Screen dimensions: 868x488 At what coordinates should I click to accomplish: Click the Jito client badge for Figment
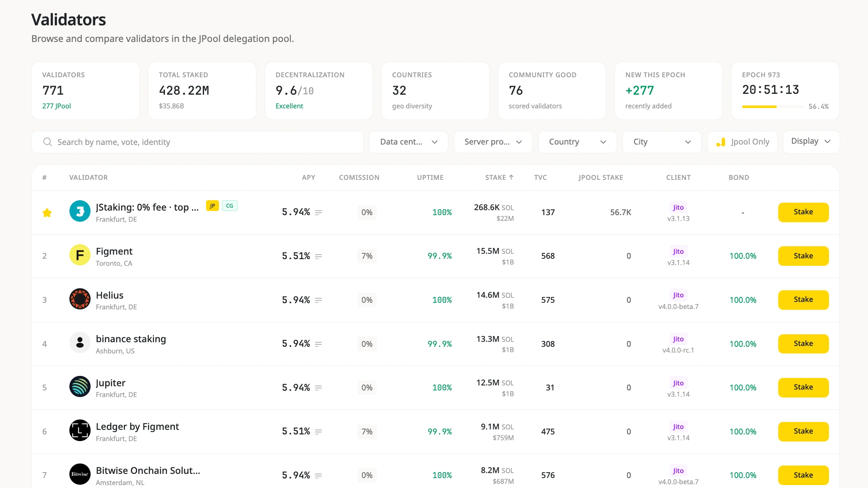coord(678,251)
